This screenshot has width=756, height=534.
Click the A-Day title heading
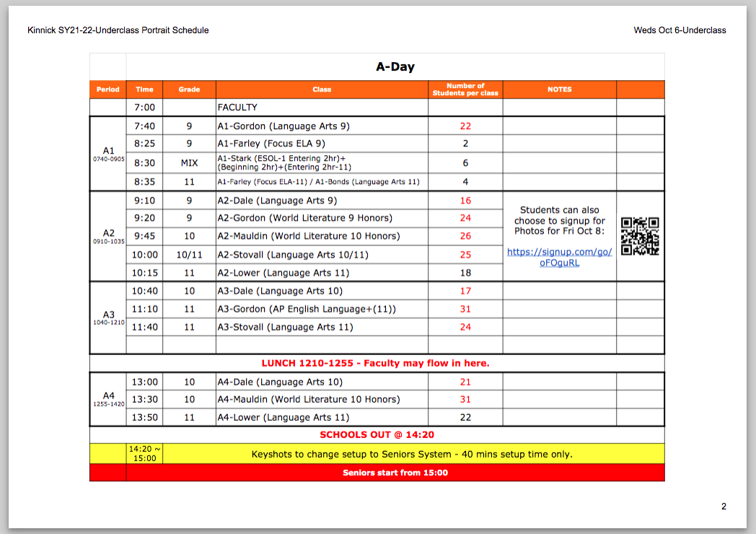[x=395, y=67]
